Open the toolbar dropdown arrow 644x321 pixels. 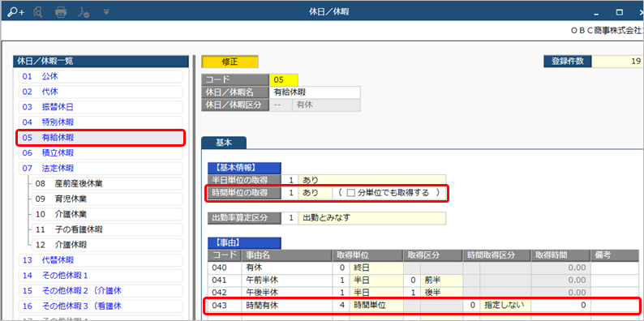[106, 12]
